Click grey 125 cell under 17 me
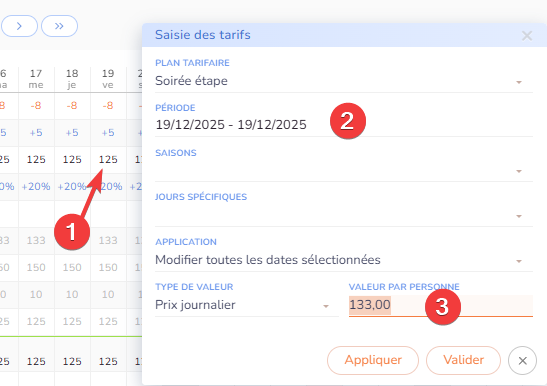547x386 pixels. pos(36,321)
